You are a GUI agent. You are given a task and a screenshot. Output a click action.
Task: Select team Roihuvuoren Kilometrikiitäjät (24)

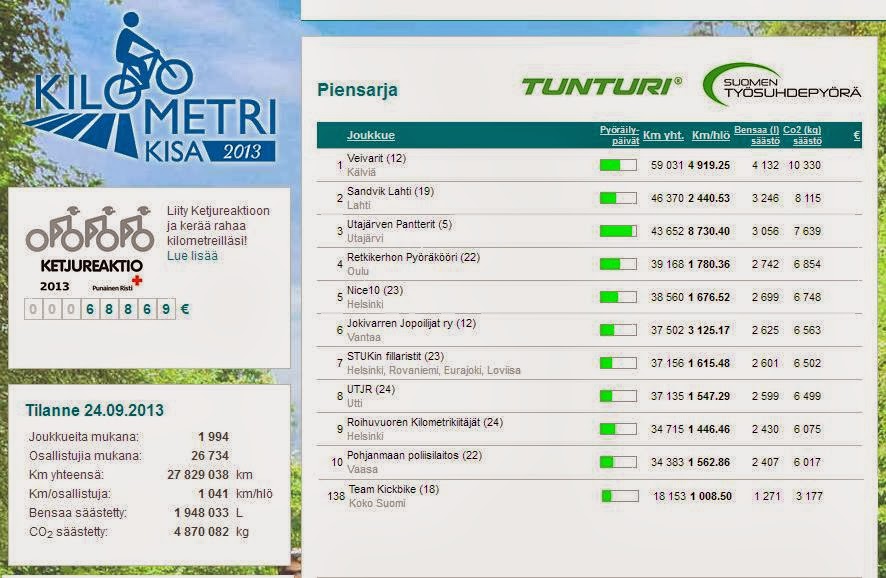pos(425,422)
